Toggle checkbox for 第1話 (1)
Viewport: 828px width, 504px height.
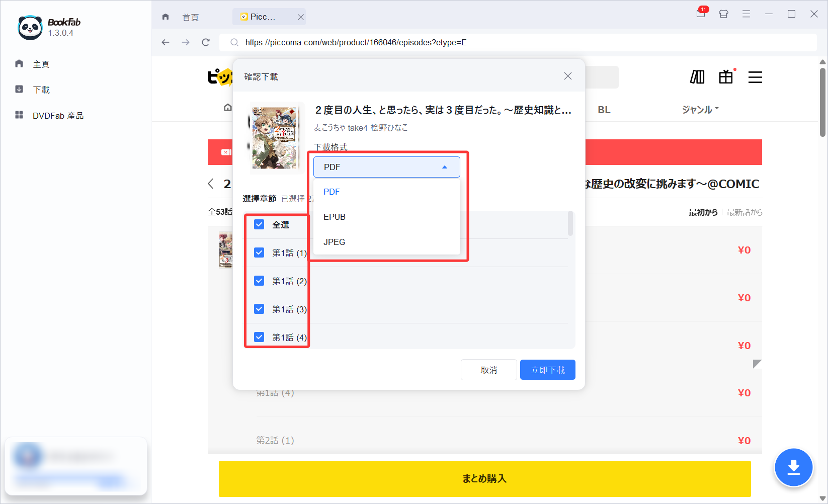(259, 253)
